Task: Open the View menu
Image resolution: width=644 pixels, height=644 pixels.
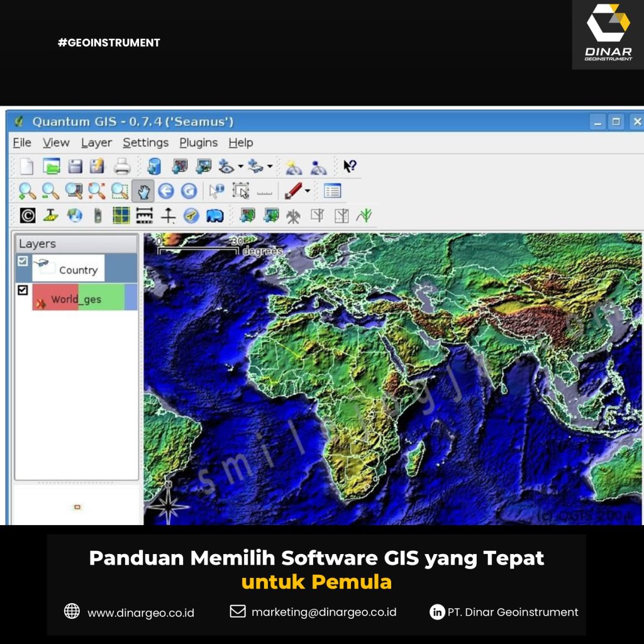Action: tap(56, 143)
